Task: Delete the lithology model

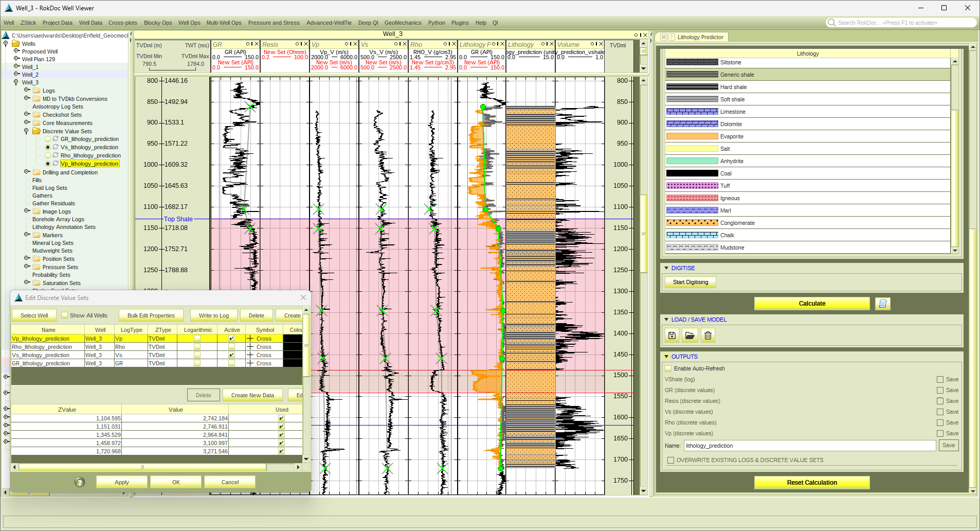Action: click(x=707, y=335)
